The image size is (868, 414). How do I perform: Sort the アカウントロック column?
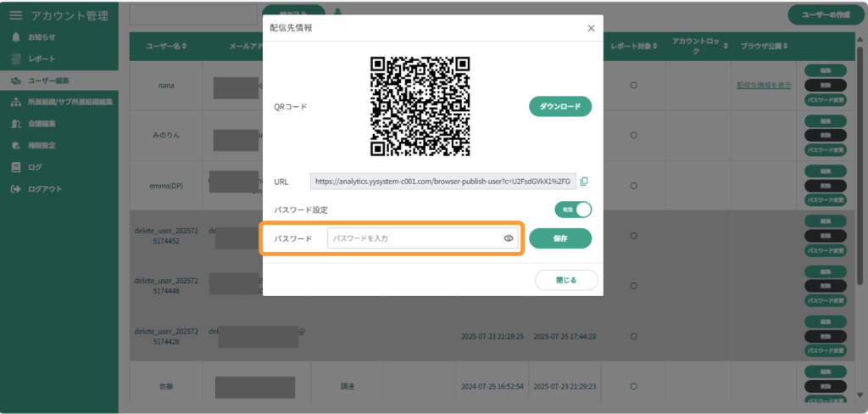[726, 46]
